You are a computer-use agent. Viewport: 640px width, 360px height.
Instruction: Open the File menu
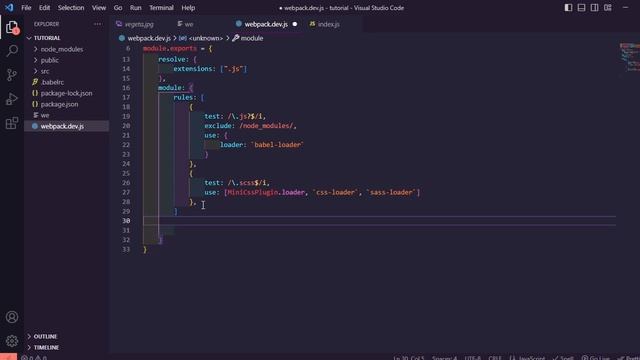click(26, 7)
